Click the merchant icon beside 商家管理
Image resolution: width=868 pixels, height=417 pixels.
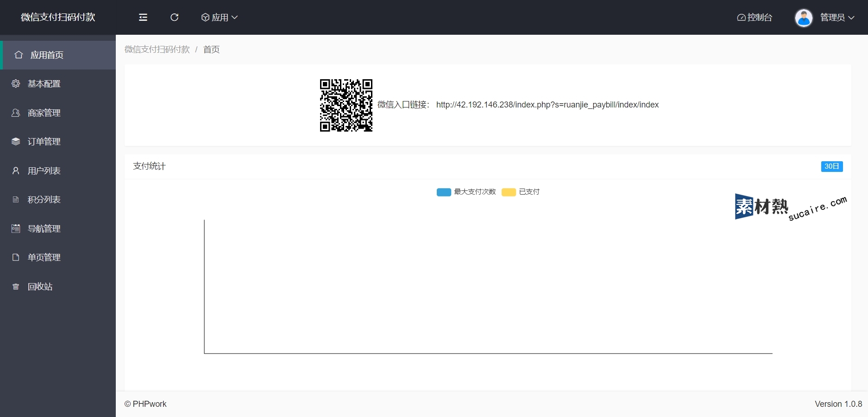click(16, 113)
